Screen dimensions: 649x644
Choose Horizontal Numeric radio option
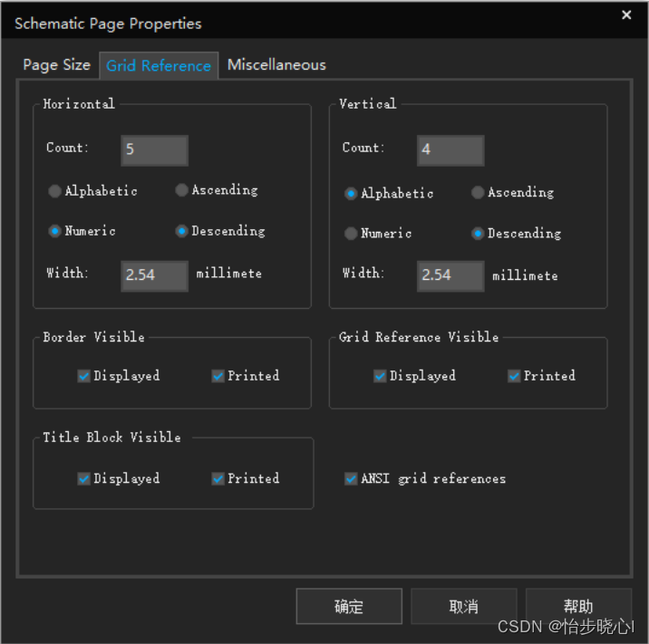click(55, 231)
